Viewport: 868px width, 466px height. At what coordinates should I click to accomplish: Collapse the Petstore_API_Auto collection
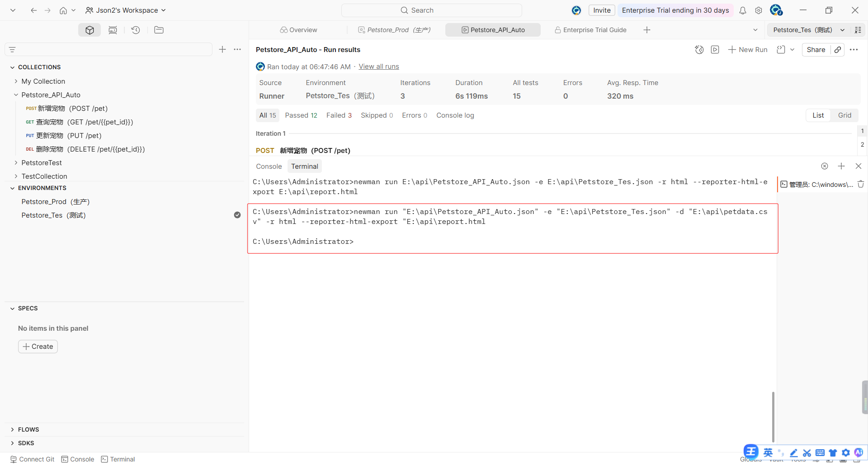tap(16, 95)
